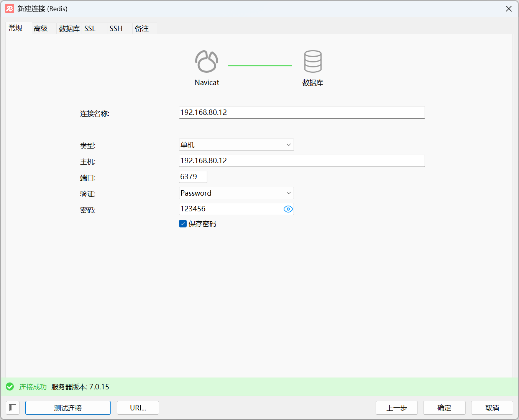Show password using the eye icon

tap(288, 209)
